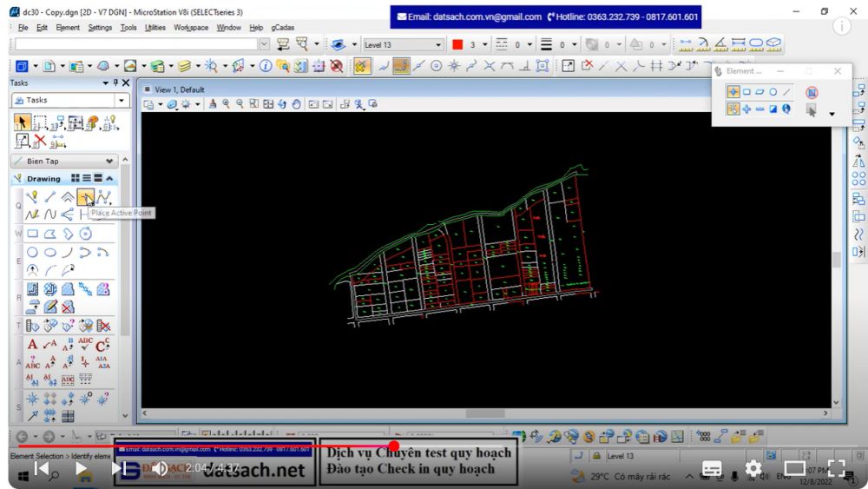
Task: Click the video progress bar scrubber
Action: coord(393,446)
